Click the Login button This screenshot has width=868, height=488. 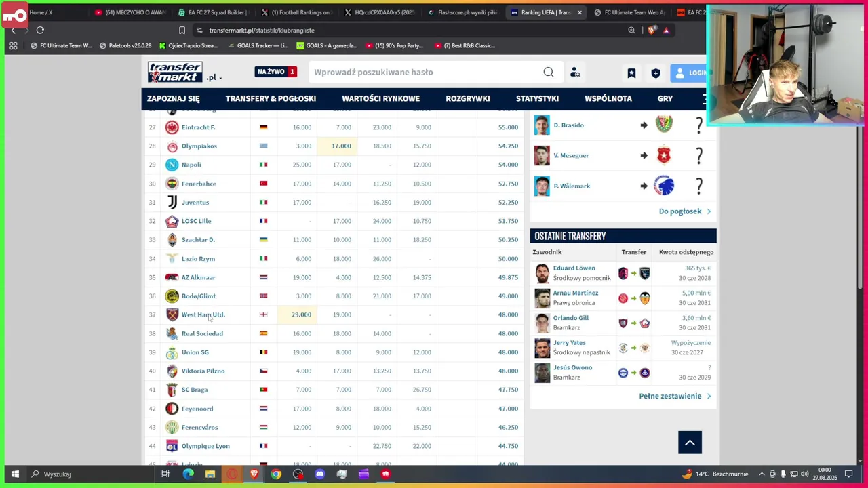(x=689, y=73)
